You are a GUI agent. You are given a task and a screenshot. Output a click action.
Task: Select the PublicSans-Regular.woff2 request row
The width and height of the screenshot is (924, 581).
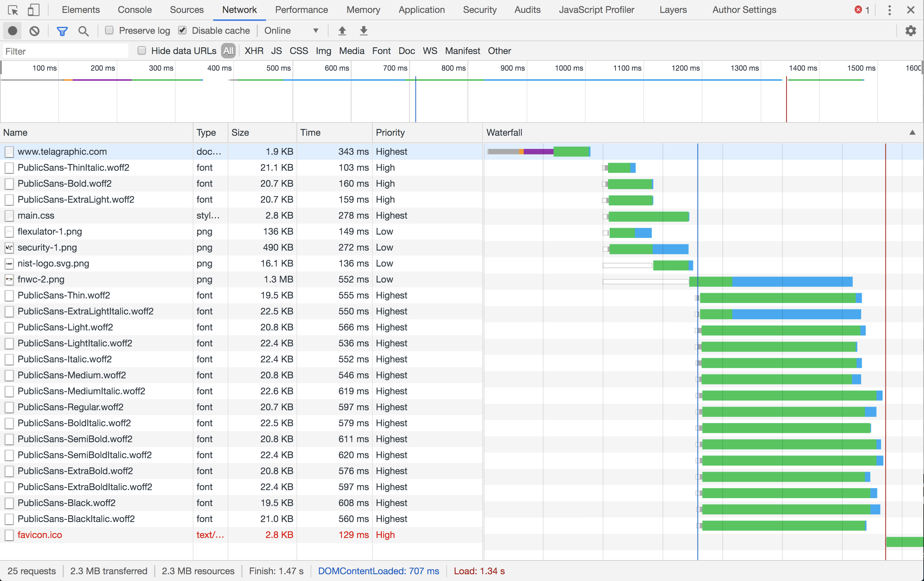coord(241,407)
